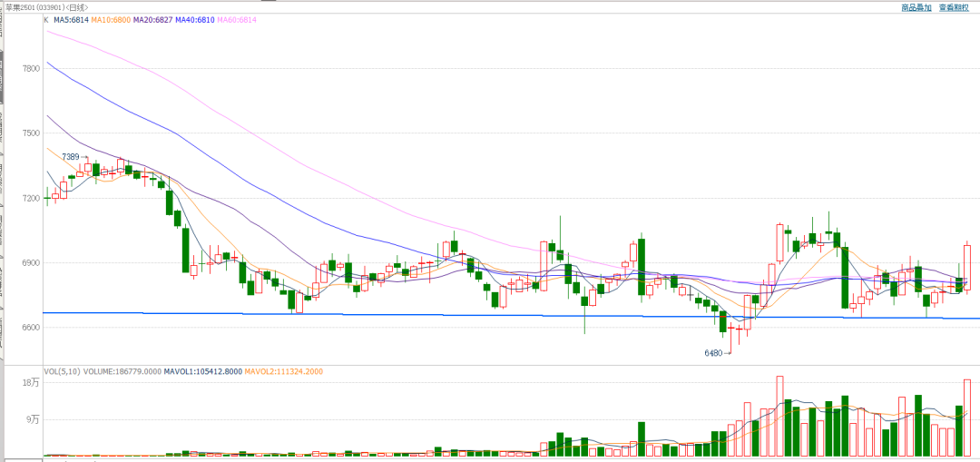980x462 pixels.
Task: Select the MA60:6814 indicator label
Action: click(x=237, y=20)
